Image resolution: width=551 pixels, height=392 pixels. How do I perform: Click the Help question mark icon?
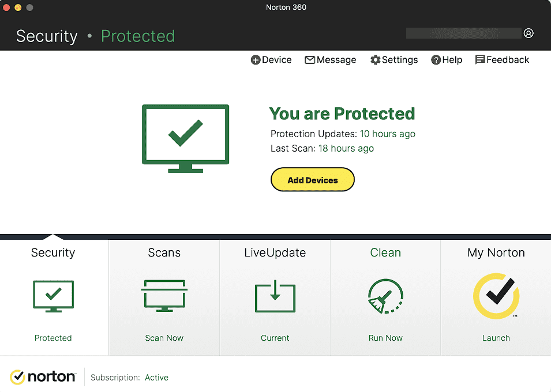436,60
